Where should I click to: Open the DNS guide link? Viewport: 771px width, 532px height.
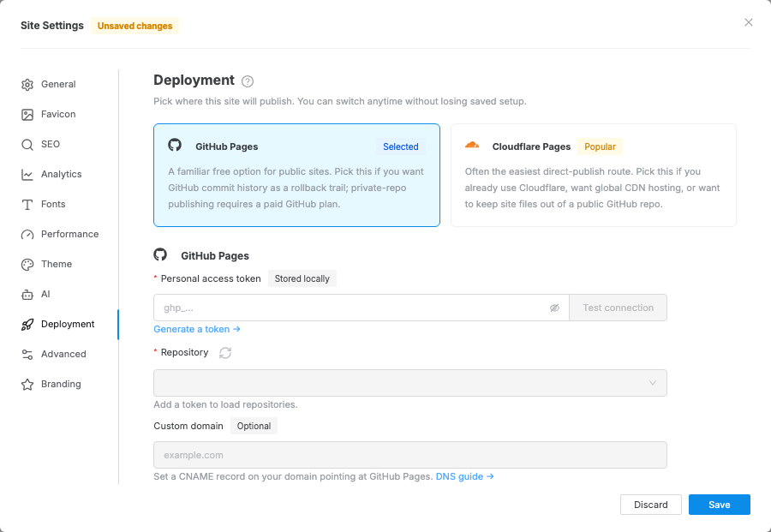coord(464,476)
